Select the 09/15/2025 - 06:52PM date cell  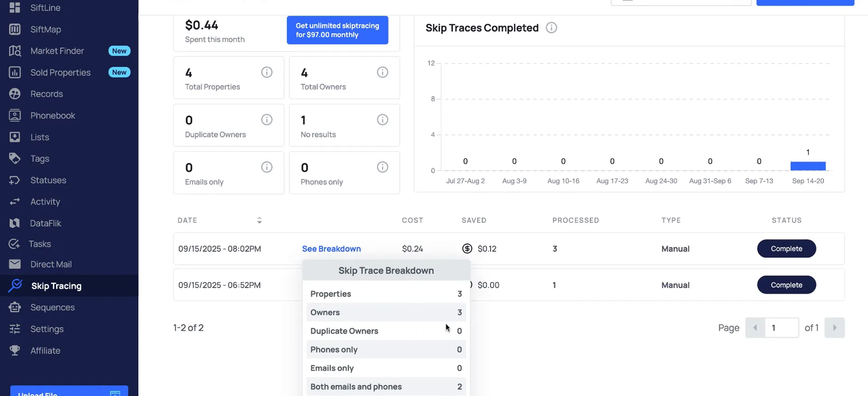pyautogui.click(x=219, y=285)
